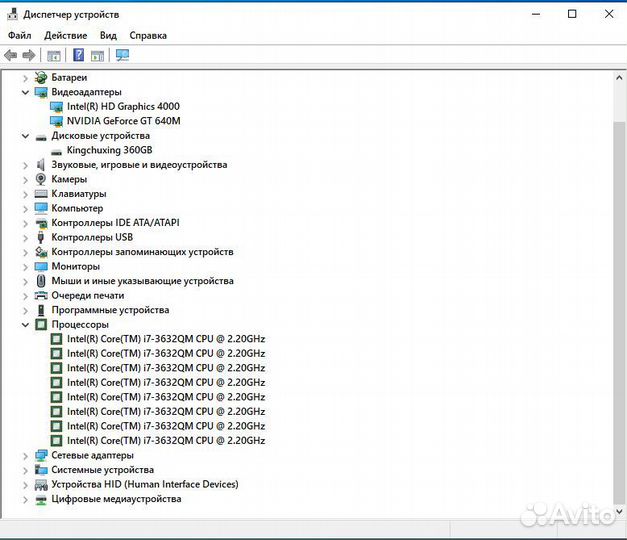Open the Файл menu
Screen dimensions: 627x540
click(20, 35)
